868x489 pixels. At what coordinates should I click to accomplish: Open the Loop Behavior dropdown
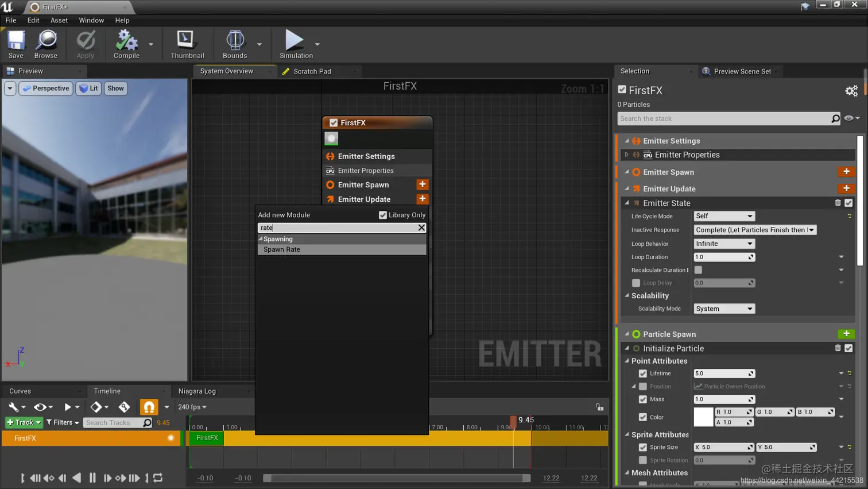[x=724, y=244]
